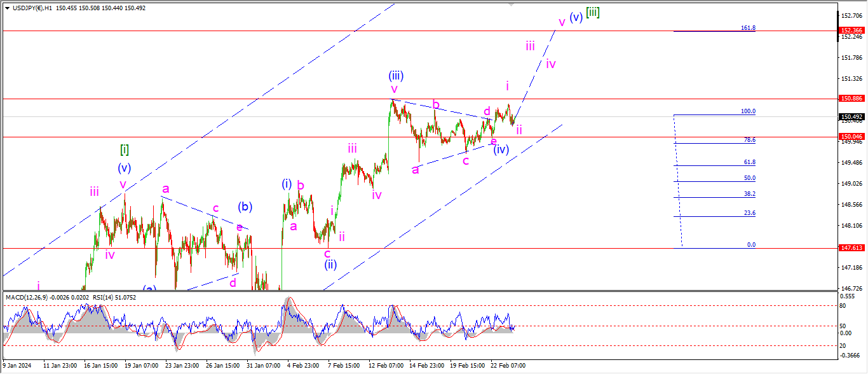Select the red 152.366 price label

(x=851, y=31)
